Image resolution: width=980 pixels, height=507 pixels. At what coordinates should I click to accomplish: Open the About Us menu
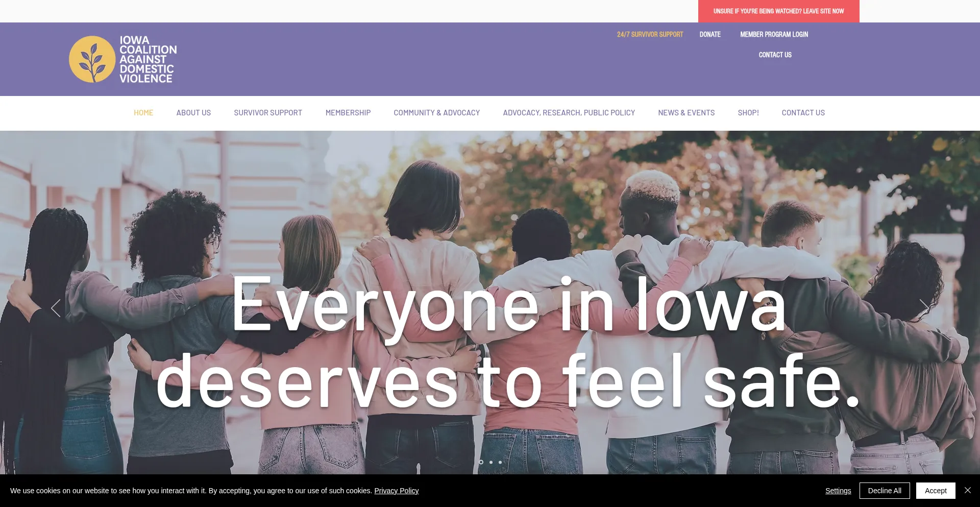(193, 113)
